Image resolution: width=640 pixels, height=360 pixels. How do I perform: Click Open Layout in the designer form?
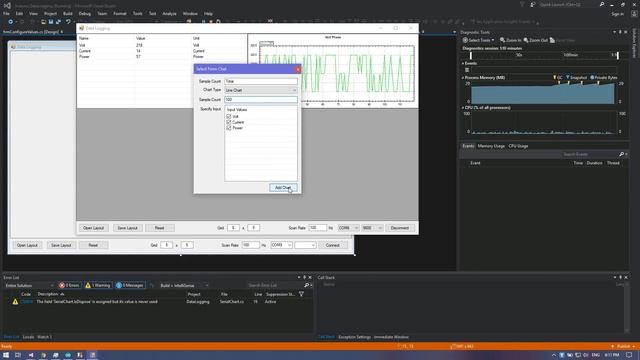click(27, 245)
